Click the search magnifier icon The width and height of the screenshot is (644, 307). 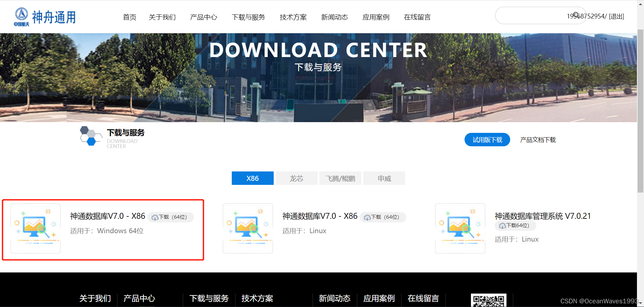(x=576, y=15)
